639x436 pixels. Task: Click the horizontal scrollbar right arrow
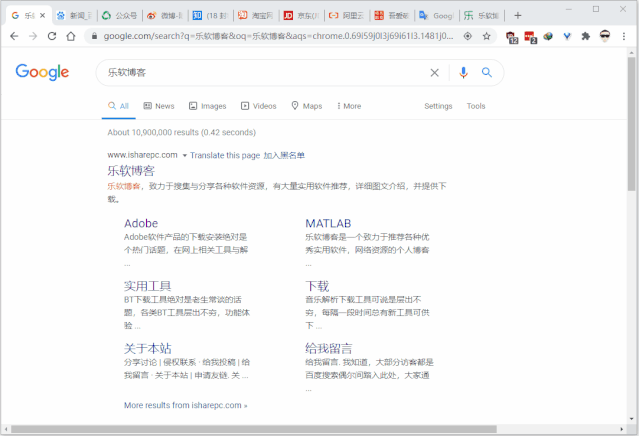(x=622, y=429)
